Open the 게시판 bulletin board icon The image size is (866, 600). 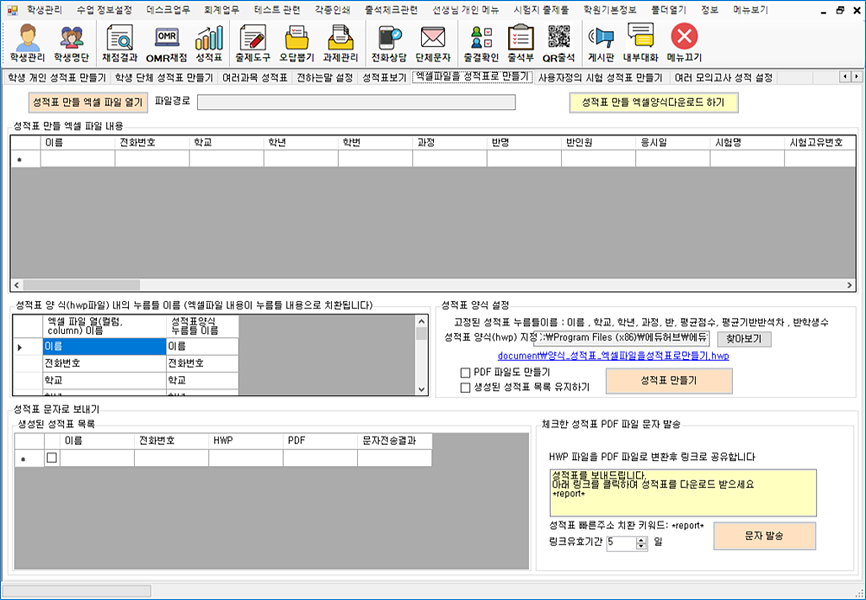point(601,43)
